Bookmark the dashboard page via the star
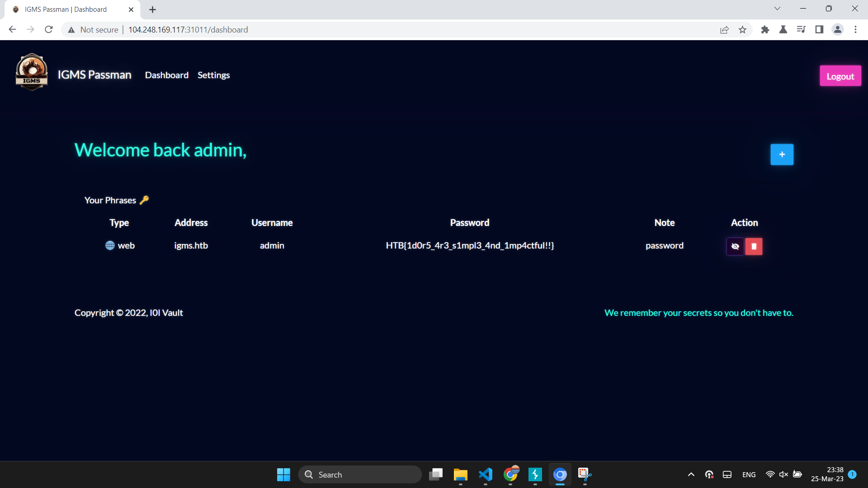Screen dimensions: 868x488 [742, 29]
